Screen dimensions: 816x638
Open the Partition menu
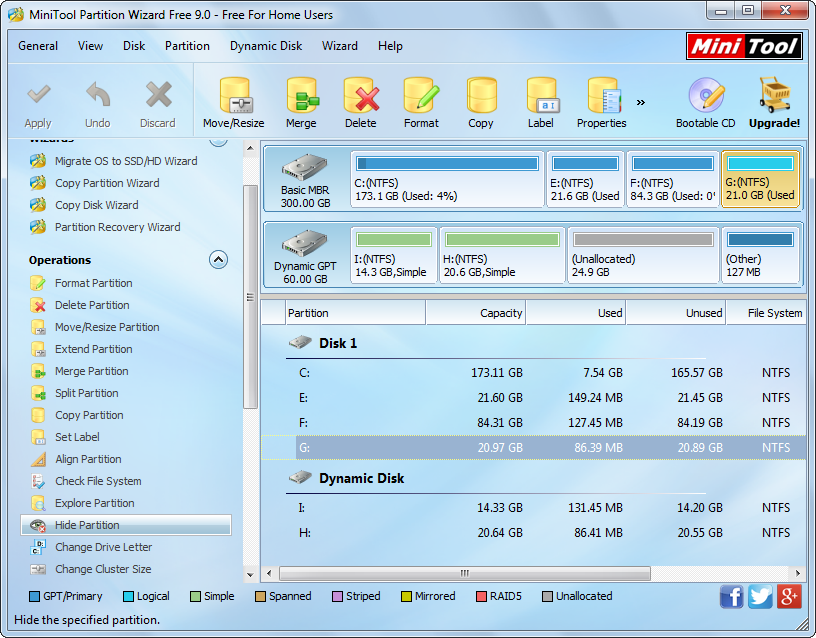tap(187, 46)
